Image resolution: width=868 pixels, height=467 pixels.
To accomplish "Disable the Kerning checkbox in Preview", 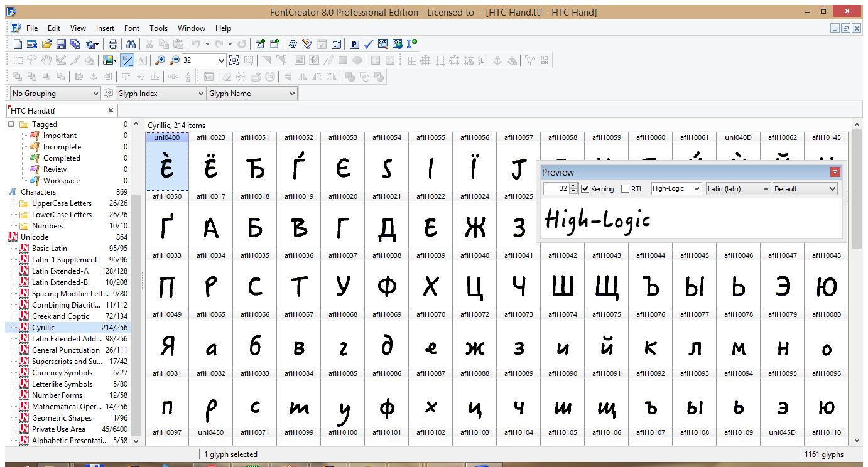I will coord(585,188).
